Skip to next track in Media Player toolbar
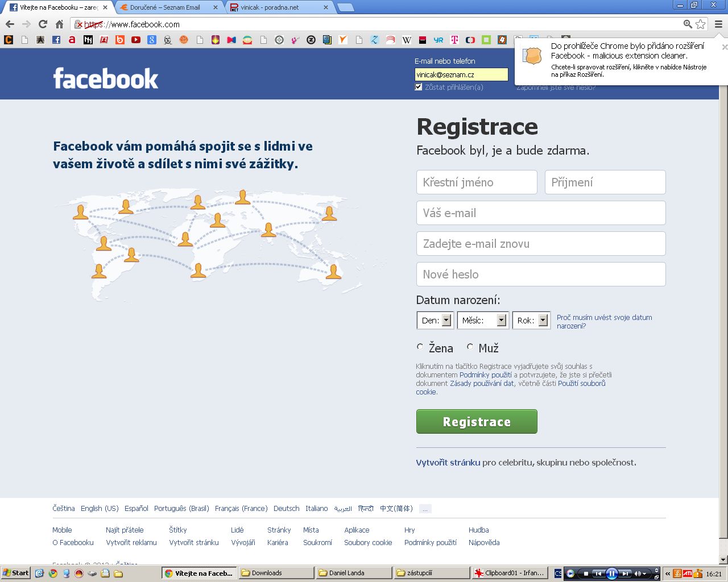Viewport: 728px width, 582px height. tap(625, 573)
